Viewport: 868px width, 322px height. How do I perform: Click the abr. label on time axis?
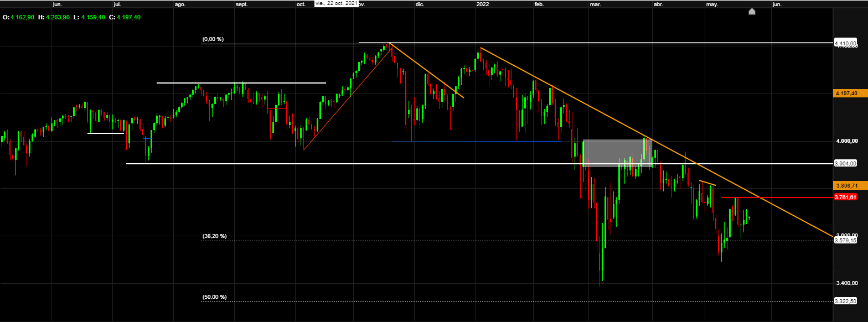click(x=658, y=4)
